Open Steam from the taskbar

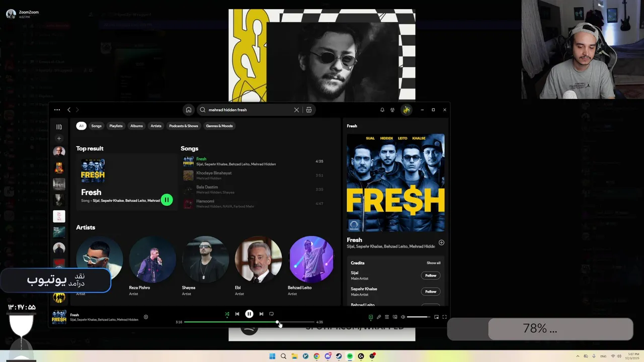[339, 356]
